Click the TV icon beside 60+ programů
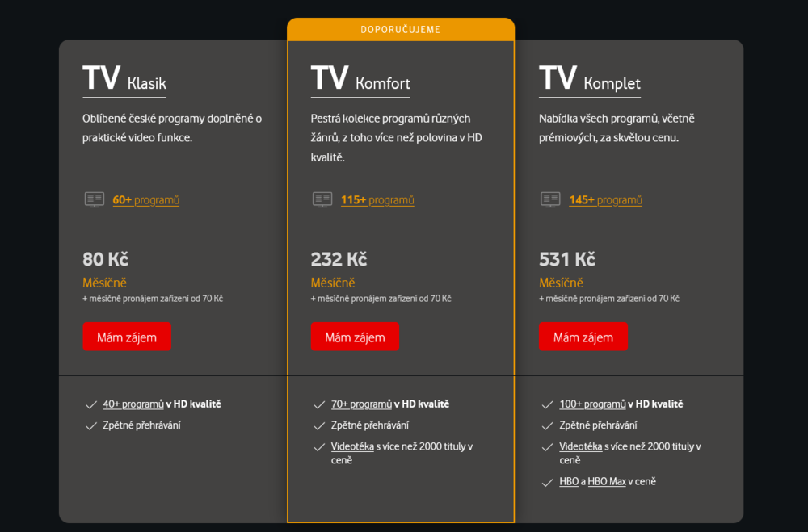808x532 pixels. point(95,200)
